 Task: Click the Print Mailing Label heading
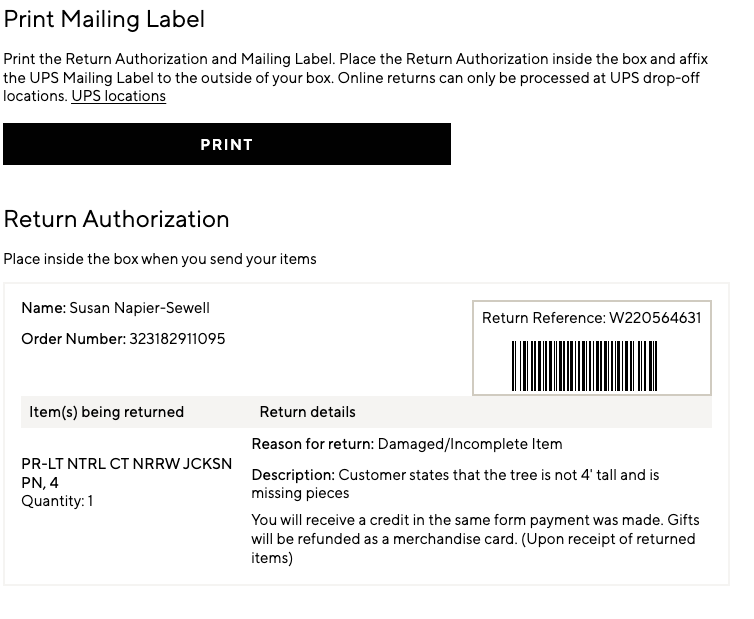(x=104, y=19)
